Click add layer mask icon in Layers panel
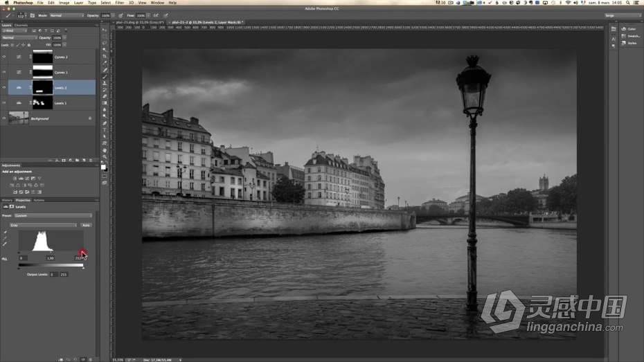The image size is (644, 362). point(64,160)
